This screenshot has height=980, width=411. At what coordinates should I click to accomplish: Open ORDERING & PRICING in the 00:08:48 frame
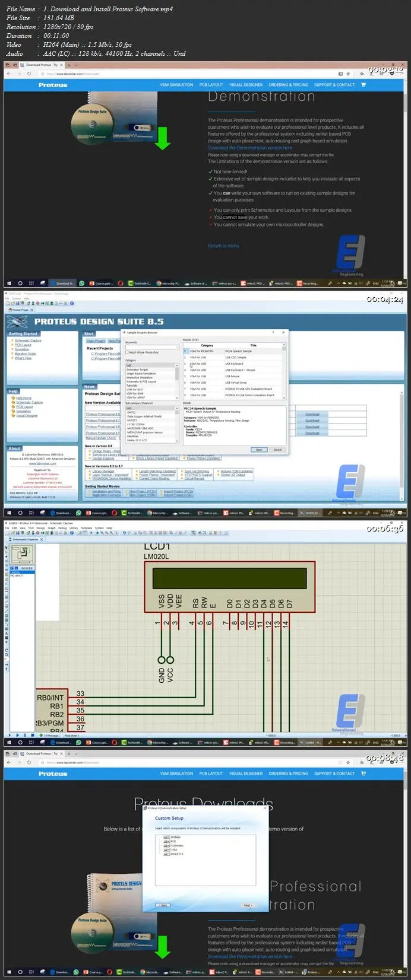point(288,774)
